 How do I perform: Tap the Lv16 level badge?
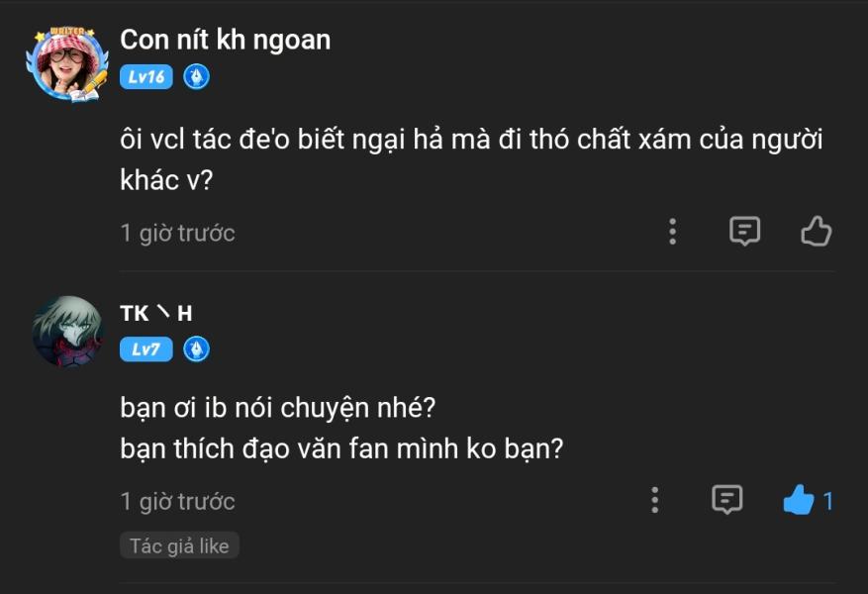[146, 77]
